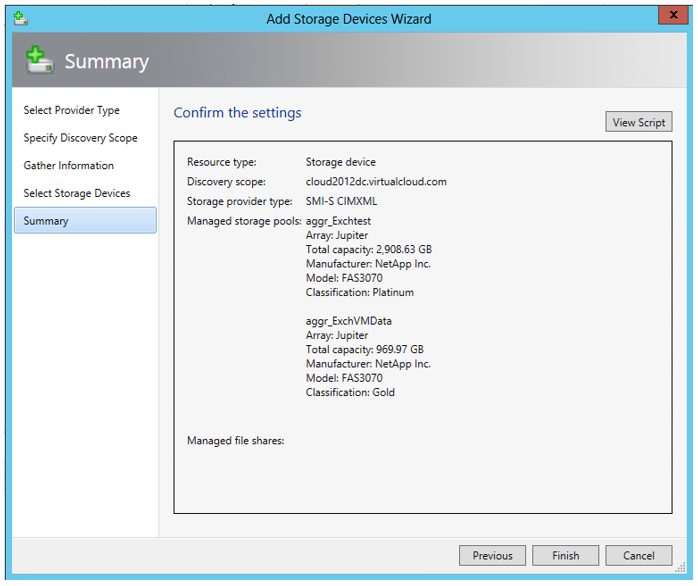Click the Previous button
Image resolution: width=698 pixels, height=586 pixels.
coord(492,556)
